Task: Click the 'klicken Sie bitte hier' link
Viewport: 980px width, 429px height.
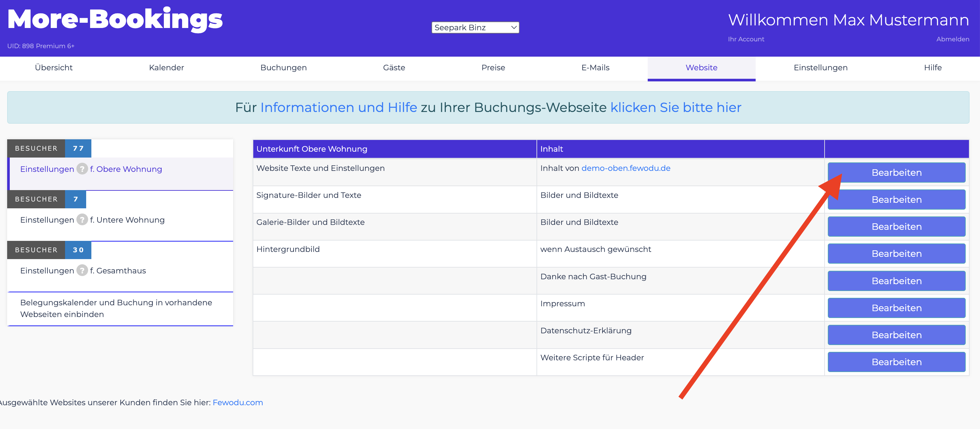Action: pos(676,107)
